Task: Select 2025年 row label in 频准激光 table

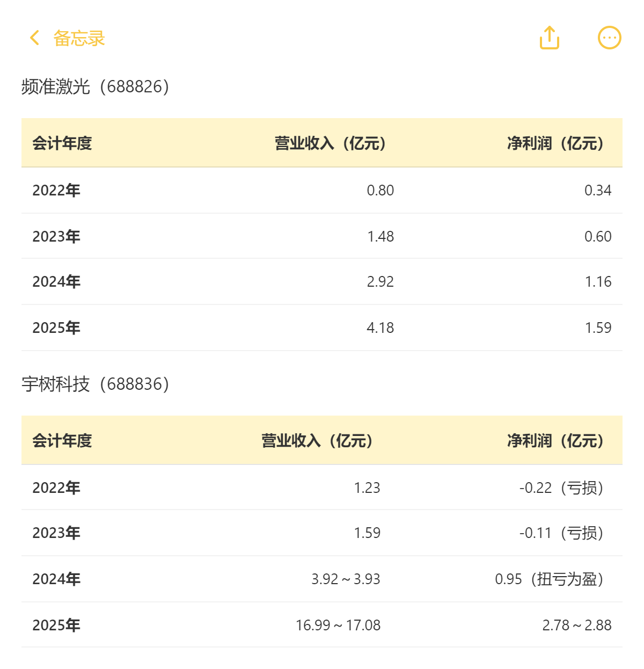Action: 56,328
